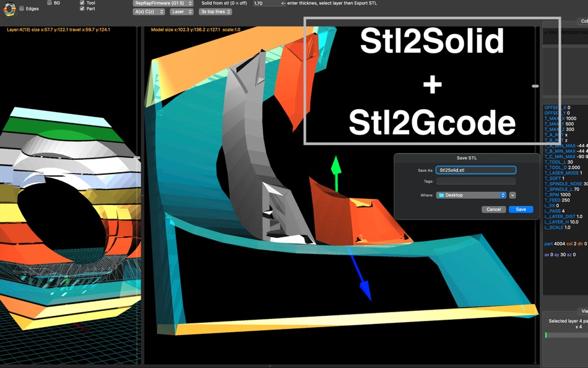588x368 pixels.
Task: Toggle the Edges checkbox
Action: pyautogui.click(x=22, y=8)
